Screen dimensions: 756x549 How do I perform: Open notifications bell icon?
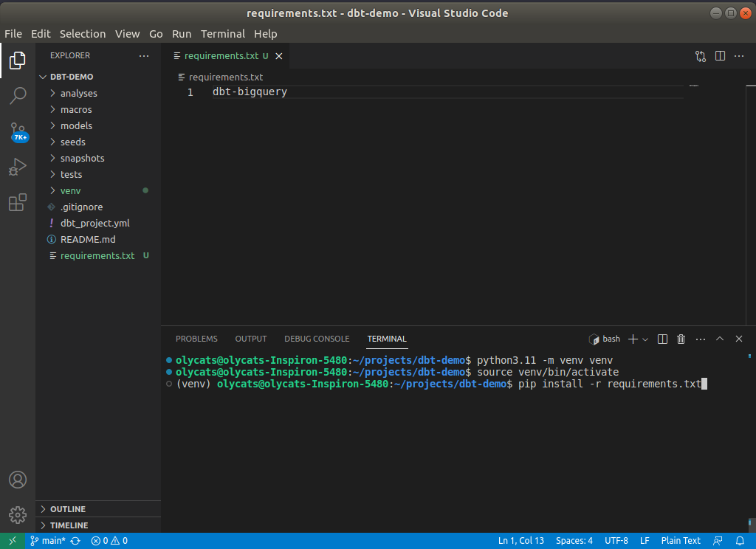(740, 541)
